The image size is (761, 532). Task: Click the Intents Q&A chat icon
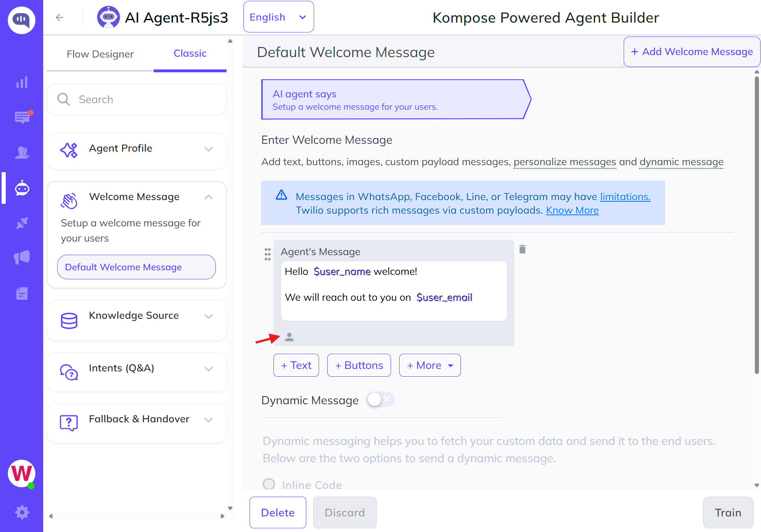coord(69,372)
